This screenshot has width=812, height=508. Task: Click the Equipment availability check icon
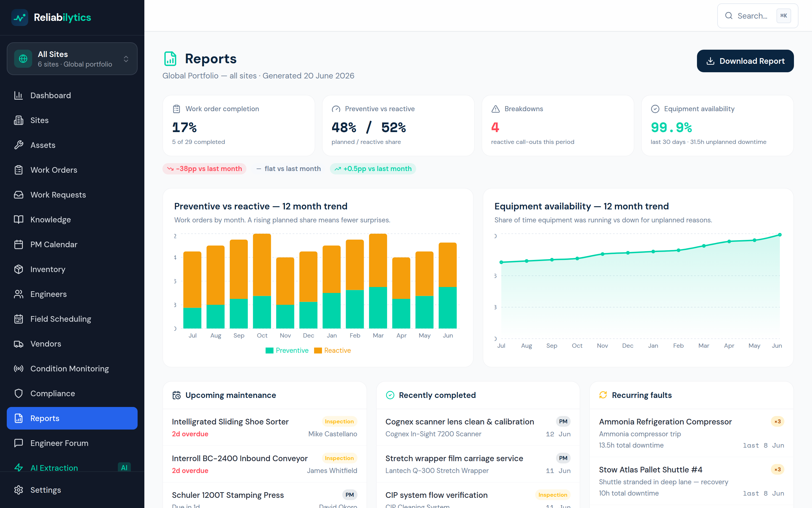(x=655, y=109)
